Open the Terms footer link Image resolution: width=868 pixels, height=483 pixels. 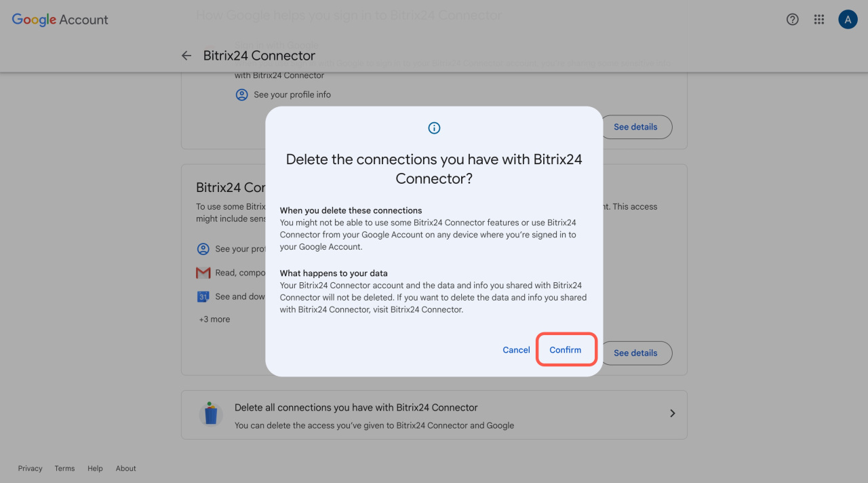tap(64, 468)
